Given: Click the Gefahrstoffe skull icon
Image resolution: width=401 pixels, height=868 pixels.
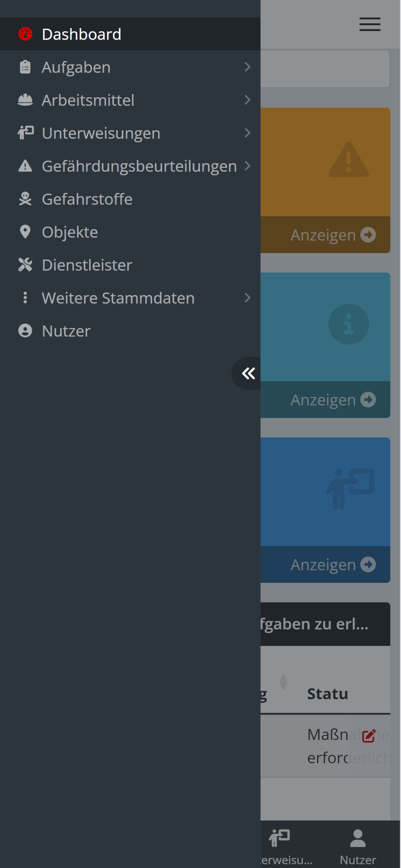Looking at the screenshot, I should click(x=25, y=199).
